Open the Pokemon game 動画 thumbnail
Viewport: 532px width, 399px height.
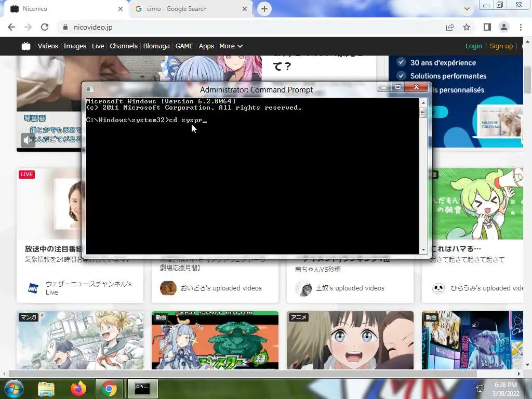pos(215,340)
